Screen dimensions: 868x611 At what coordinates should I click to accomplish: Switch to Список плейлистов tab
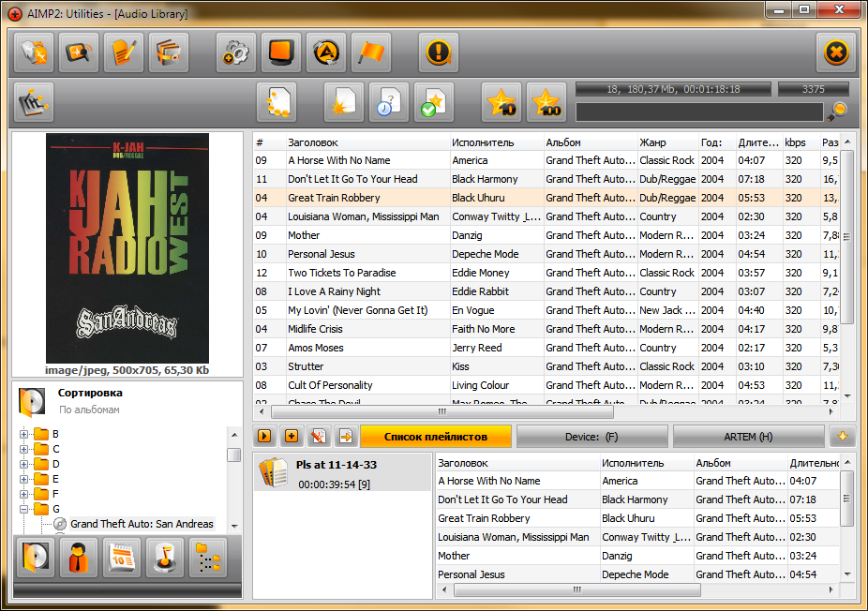436,436
